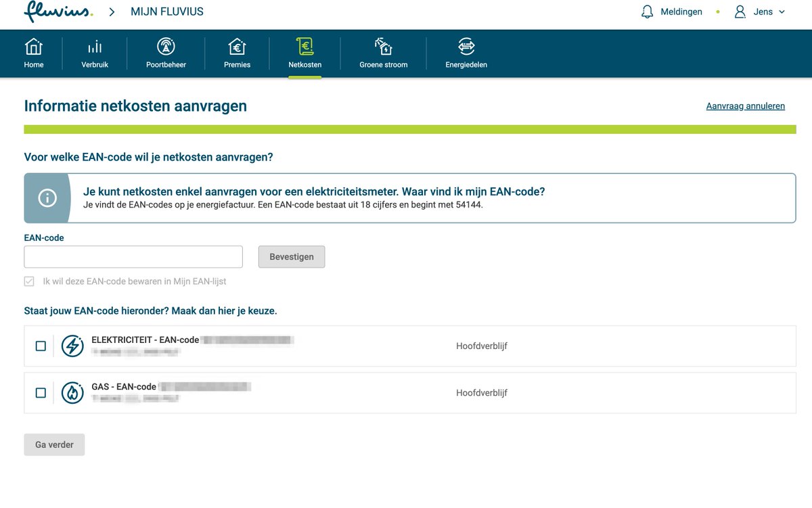Cancel the request via 'Aanvraag annuleren'
Image resolution: width=812 pixels, height=508 pixels.
[745, 106]
